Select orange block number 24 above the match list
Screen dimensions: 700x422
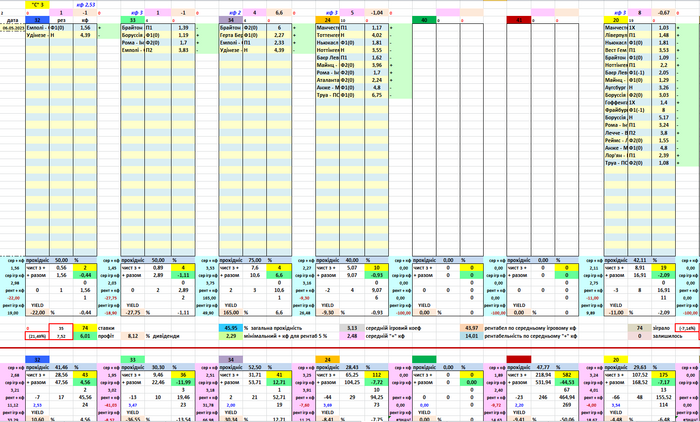click(x=328, y=20)
